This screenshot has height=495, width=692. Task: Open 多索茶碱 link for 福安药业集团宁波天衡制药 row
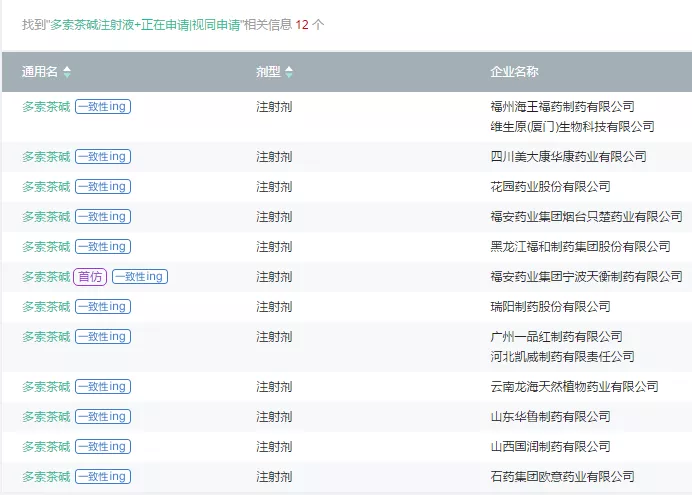click(46, 277)
